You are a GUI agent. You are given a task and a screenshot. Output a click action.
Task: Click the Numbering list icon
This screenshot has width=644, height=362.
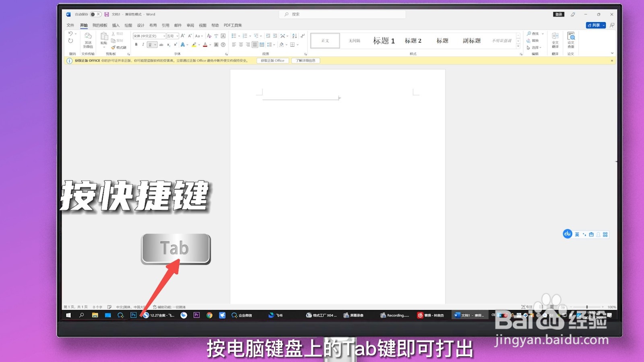tap(245, 36)
